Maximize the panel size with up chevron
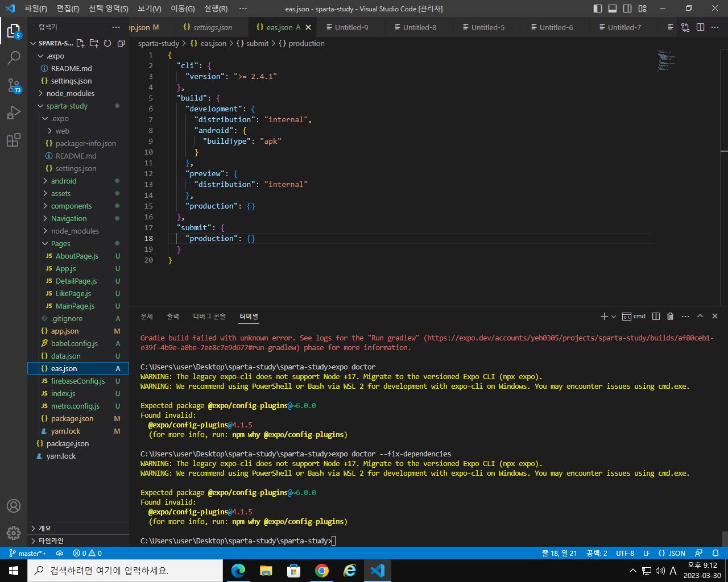Viewport: 728px width, 582px height. 700,316
